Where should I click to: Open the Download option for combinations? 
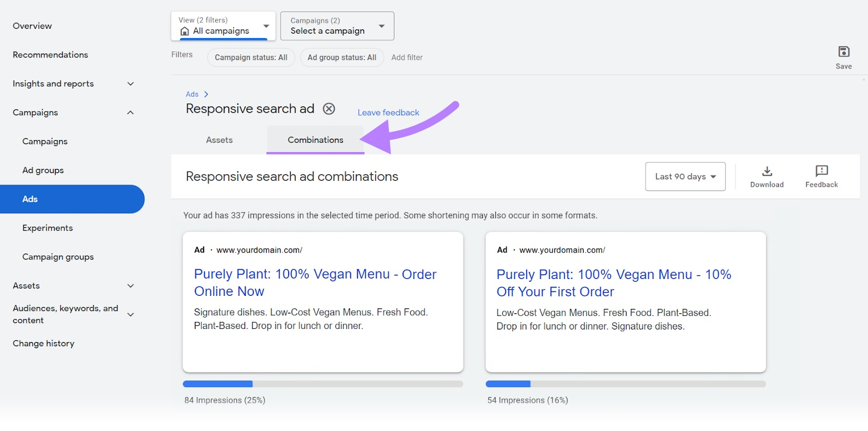(x=767, y=176)
